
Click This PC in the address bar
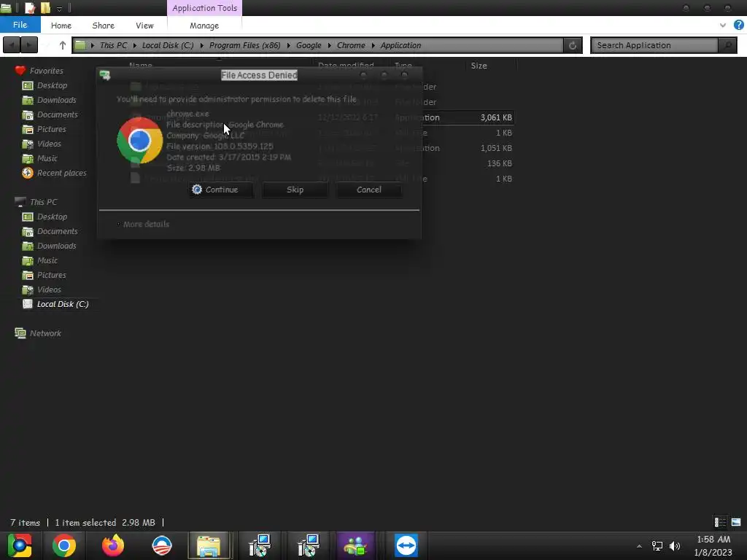pyautogui.click(x=113, y=45)
